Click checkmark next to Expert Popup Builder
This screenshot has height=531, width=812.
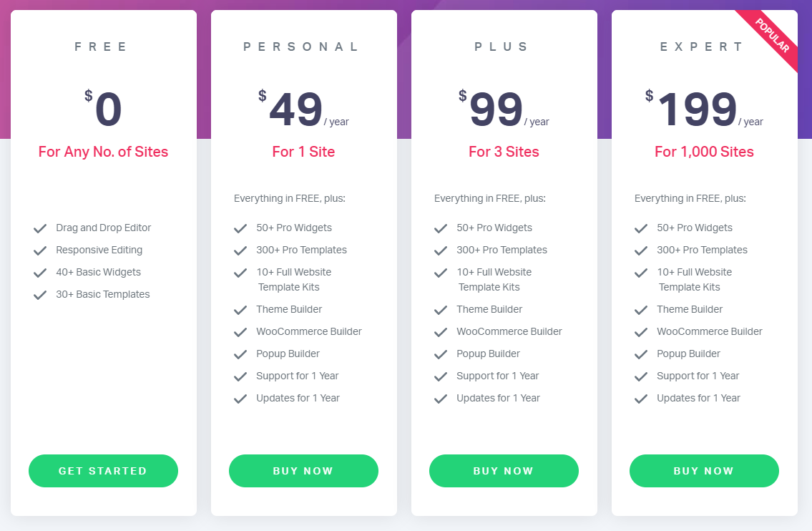click(641, 354)
